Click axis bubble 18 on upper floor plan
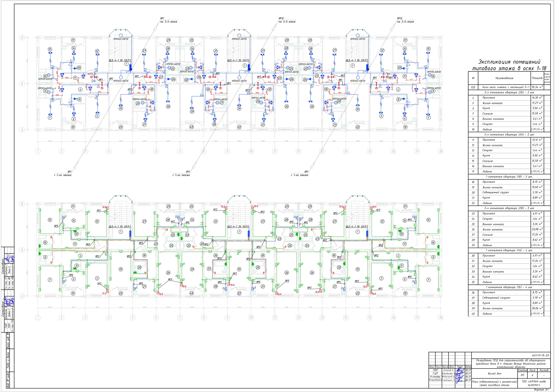Screen dimensions: 555x392 (x=440, y=151)
